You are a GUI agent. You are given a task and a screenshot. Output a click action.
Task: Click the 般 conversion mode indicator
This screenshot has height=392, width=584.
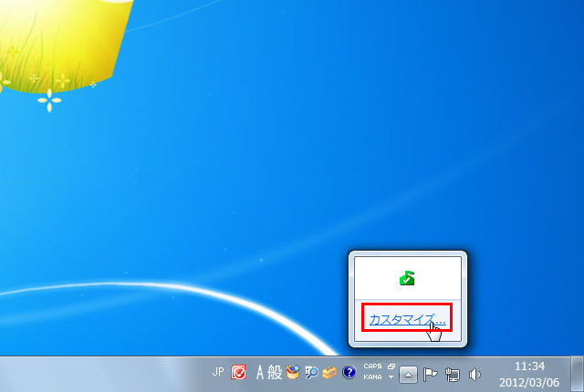pos(275,372)
